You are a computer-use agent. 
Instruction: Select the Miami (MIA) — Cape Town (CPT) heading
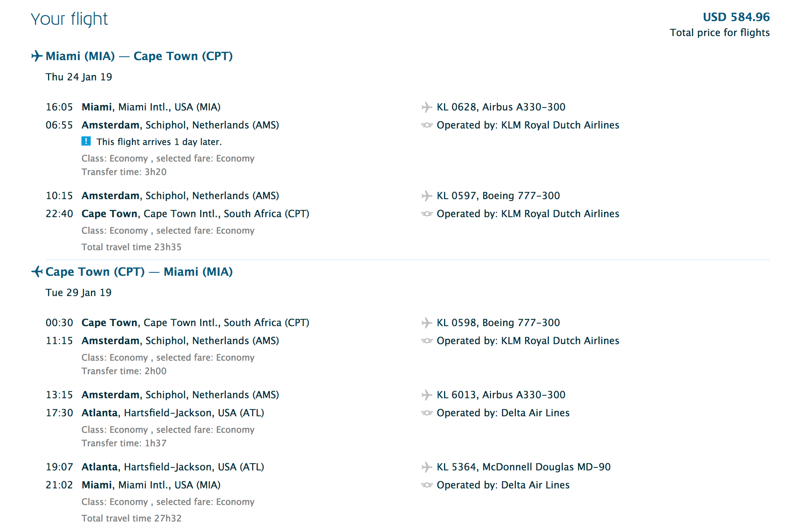tap(139, 56)
